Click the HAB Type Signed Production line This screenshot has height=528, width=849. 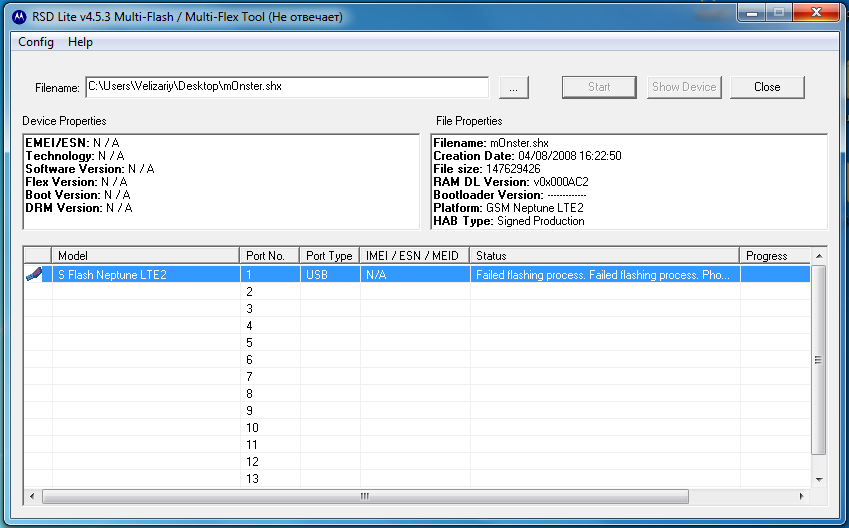pyautogui.click(x=509, y=221)
